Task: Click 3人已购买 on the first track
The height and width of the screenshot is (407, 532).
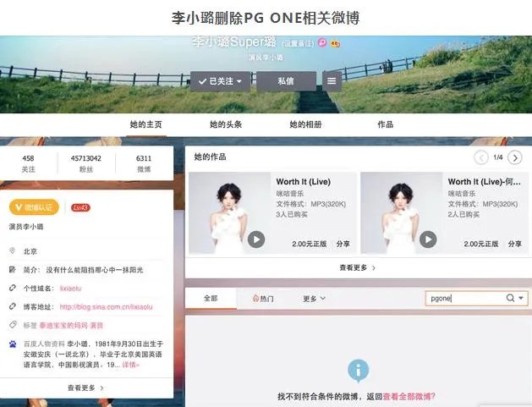Action: pyautogui.click(x=292, y=215)
